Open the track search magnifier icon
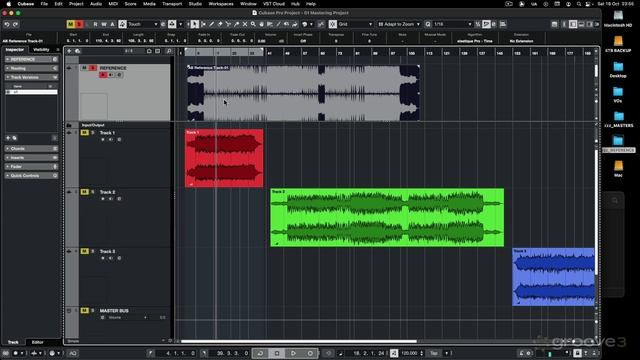The width and height of the screenshot is (640, 360). (169, 51)
